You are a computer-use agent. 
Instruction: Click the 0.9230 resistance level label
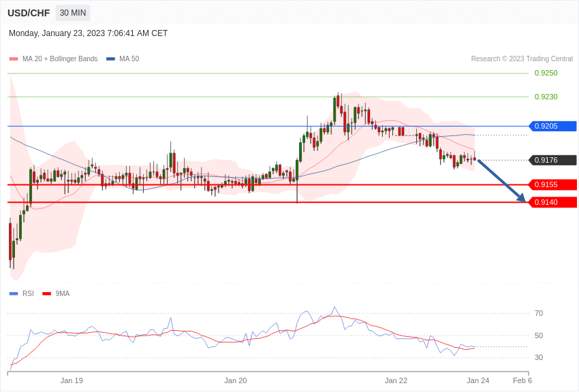point(546,97)
